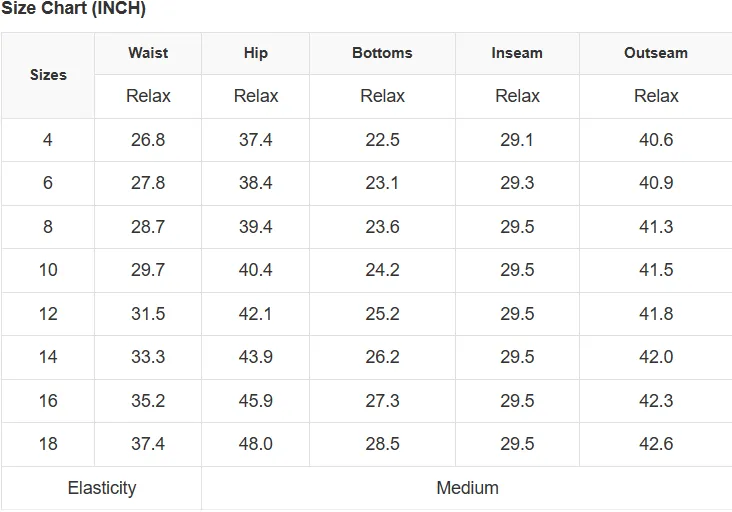Select inseam value 29.1
This screenshot has width=732, height=512.
517,140
